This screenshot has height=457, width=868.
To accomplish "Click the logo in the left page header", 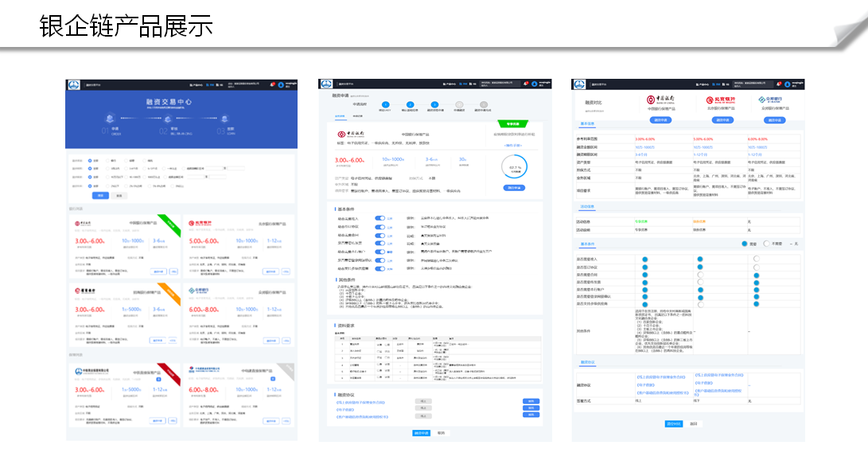I will coord(73,84).
